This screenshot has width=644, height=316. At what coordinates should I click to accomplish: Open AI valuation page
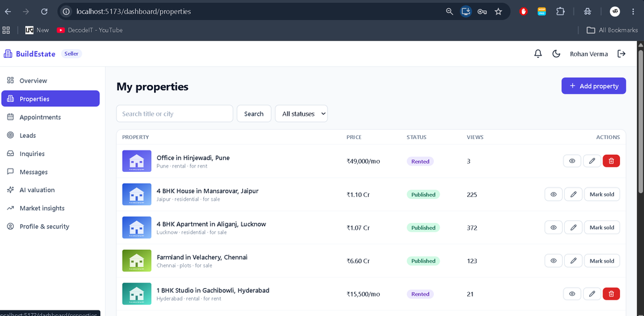[x=50, y=190]
